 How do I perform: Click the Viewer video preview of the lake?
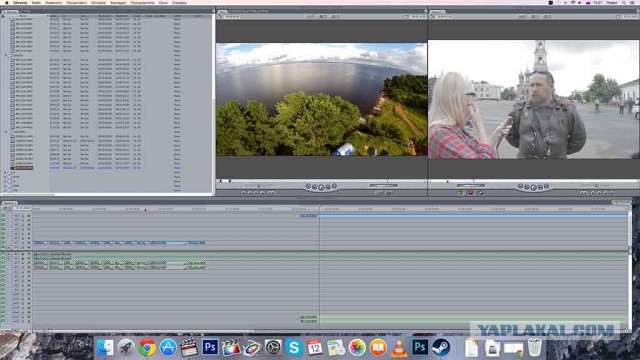pyautogui.click(x=321, y=99)
